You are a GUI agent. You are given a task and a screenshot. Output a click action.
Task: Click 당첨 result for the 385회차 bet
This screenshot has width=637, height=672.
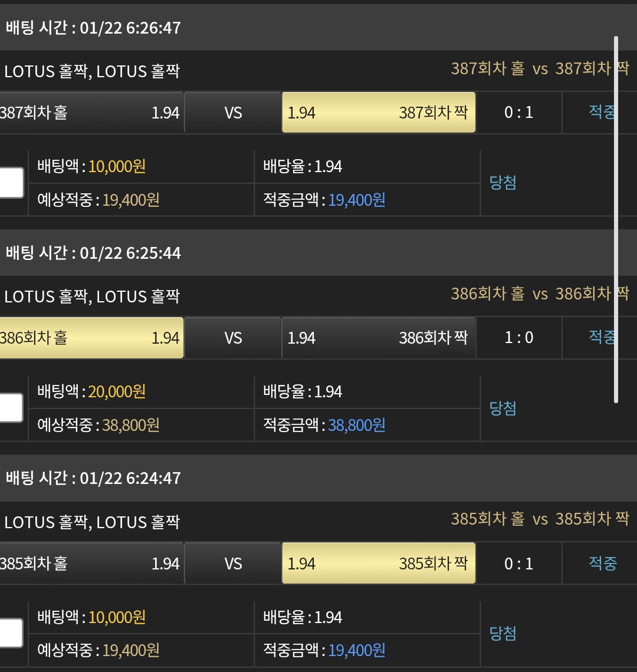(x=503, y=634)
